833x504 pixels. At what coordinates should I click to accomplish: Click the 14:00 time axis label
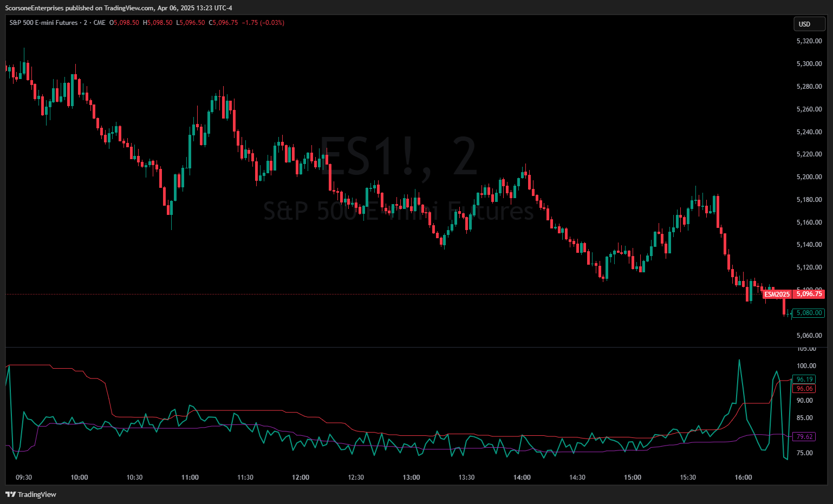point(522,477)
